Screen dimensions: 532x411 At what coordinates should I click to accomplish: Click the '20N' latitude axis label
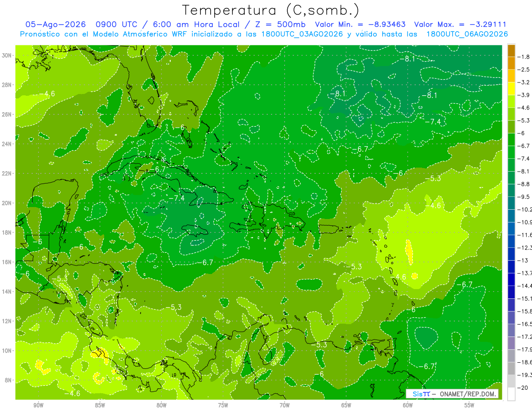(x=7, y=203)
